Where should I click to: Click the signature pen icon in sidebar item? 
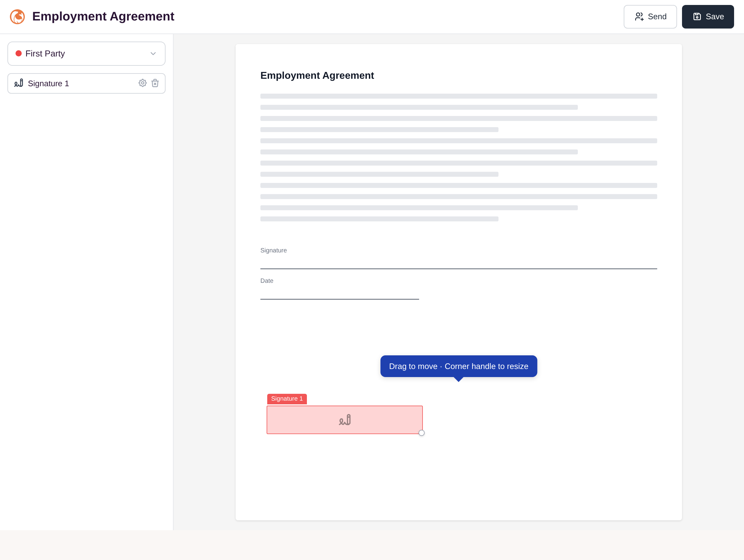[19, 83]
